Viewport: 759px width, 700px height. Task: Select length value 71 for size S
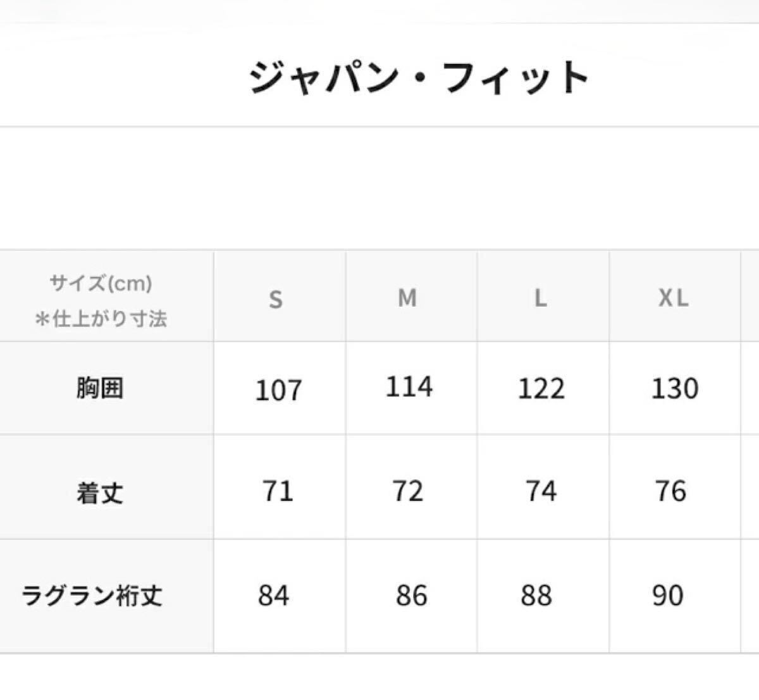pos(278,491)
